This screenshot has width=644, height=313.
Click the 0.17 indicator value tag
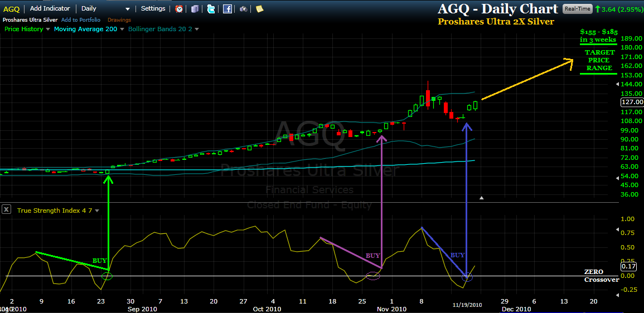(629, 266)
